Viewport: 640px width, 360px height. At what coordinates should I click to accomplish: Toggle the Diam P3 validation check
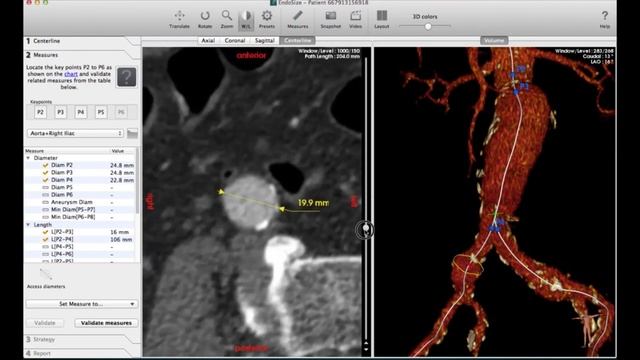[45, 173]
